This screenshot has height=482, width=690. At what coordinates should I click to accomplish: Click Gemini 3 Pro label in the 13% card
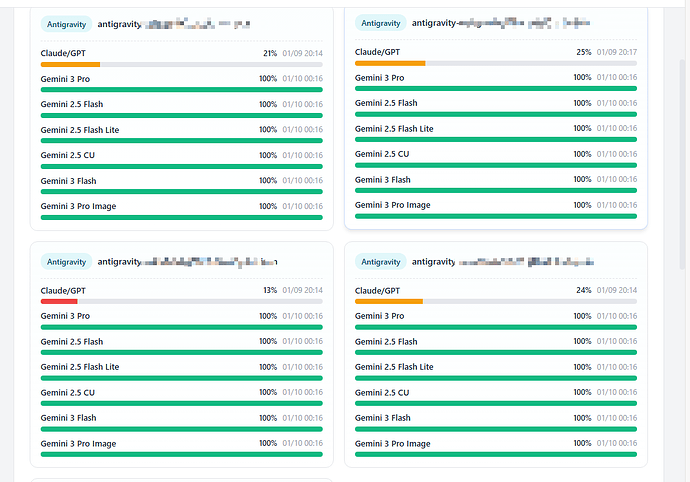coord(65,316)
